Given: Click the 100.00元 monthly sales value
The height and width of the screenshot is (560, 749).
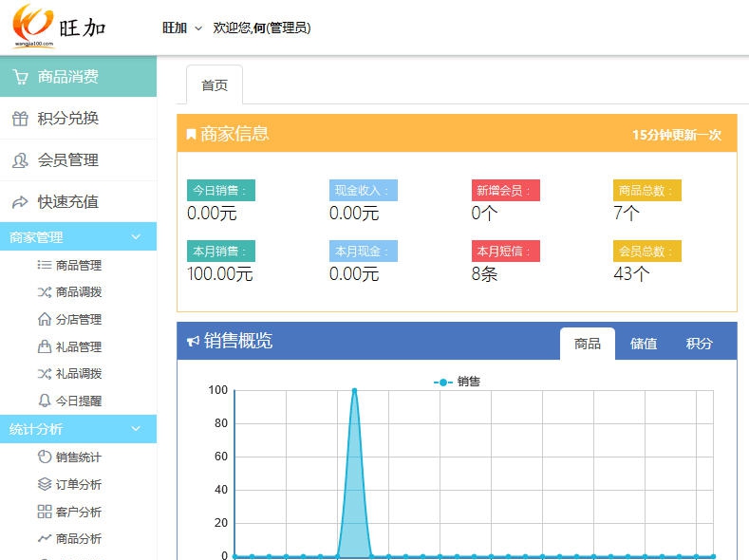Looking at the screenshot, I should point(219,274).
